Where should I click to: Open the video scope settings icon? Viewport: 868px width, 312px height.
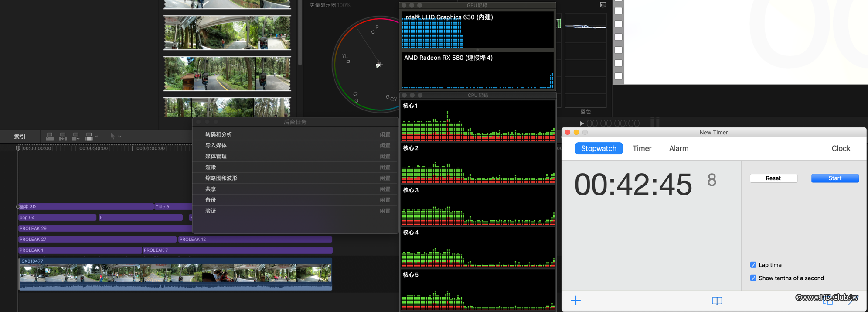(603, 5)
